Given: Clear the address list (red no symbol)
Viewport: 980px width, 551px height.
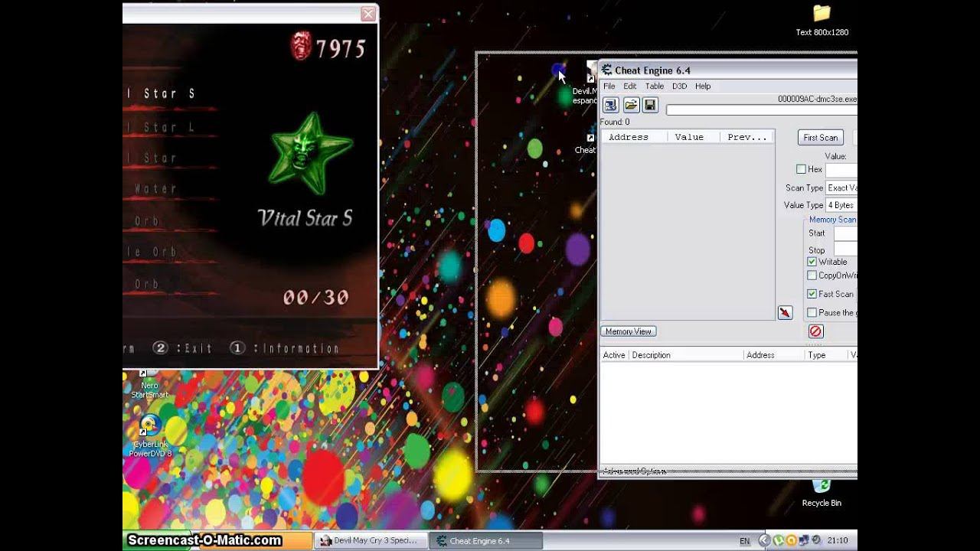Looking at the screenshot, I should tap(815, 331).
